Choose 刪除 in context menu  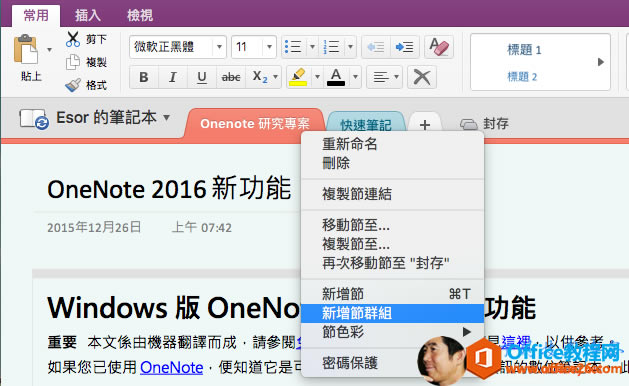392,163
